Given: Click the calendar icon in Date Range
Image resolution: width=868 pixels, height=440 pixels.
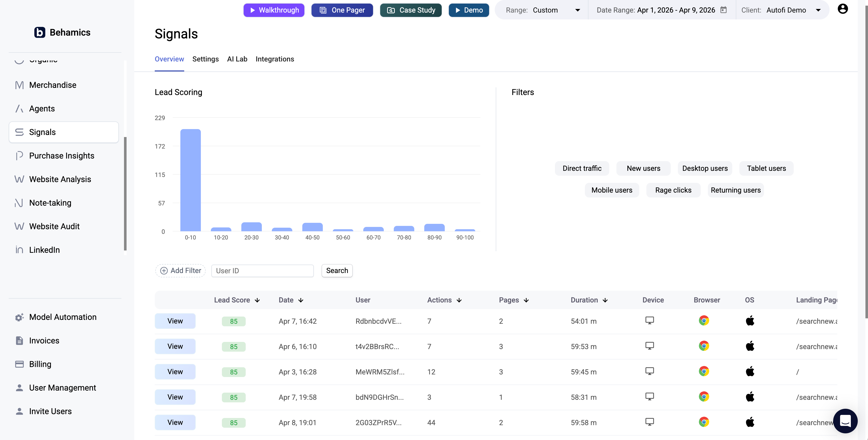Looking at the screenshot, I should [724, 10].
